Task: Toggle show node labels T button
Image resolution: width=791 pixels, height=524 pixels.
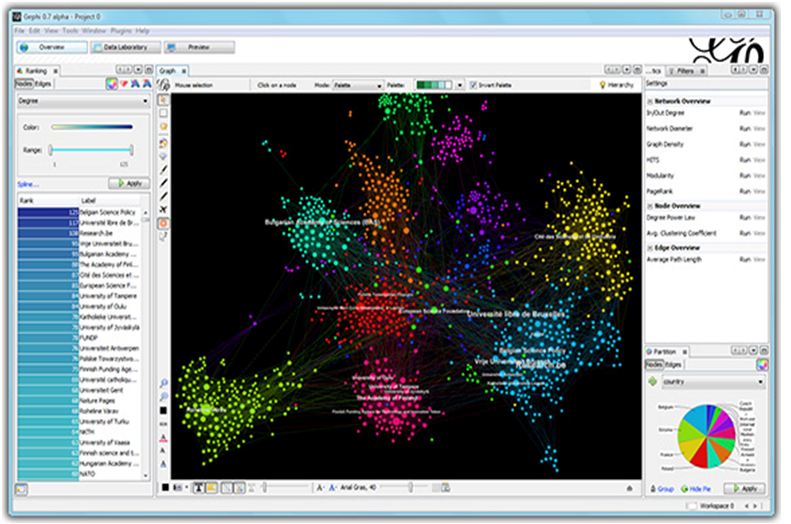Action: click(197, 487)
